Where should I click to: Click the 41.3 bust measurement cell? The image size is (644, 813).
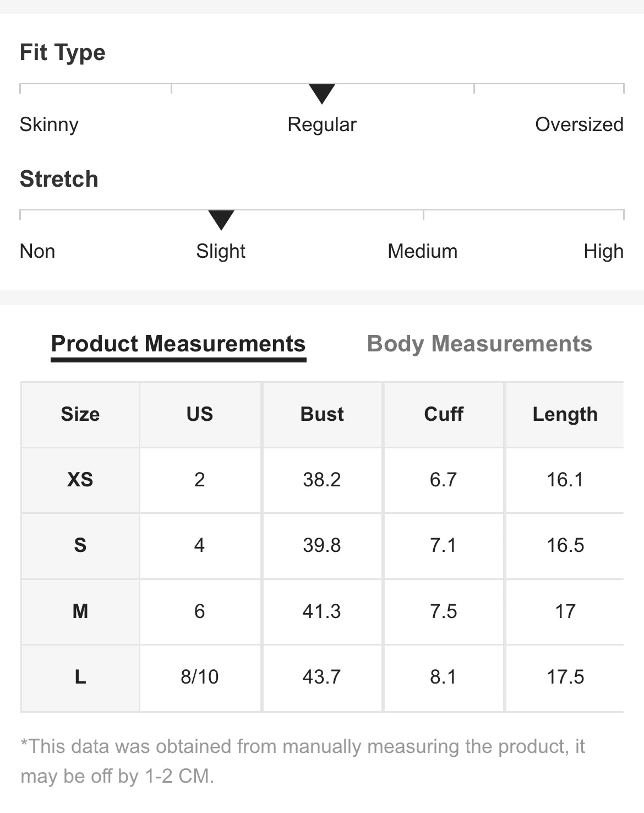(322, 611)
